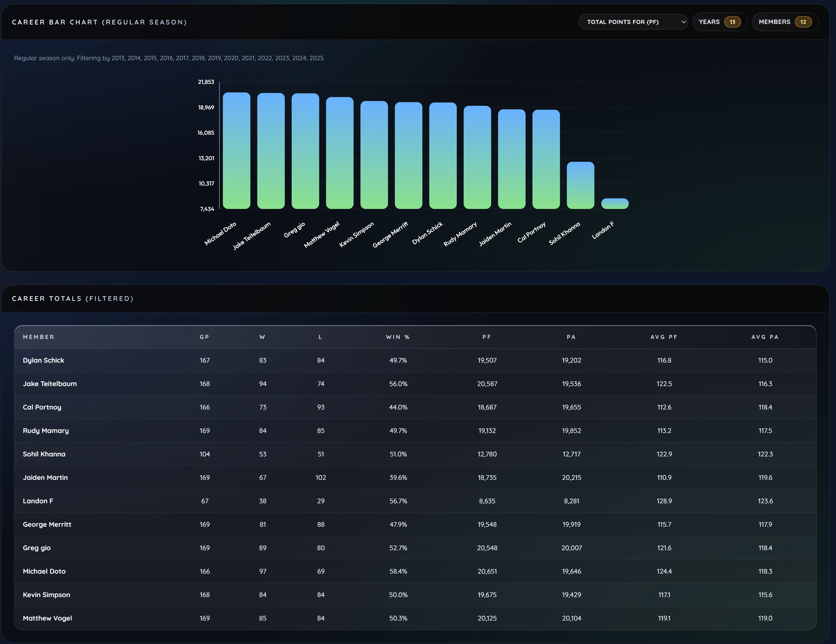Click the 20,651 PF value for Michael Doto
Viewport: 836px width, 644px height.
(x=487, y=571)
